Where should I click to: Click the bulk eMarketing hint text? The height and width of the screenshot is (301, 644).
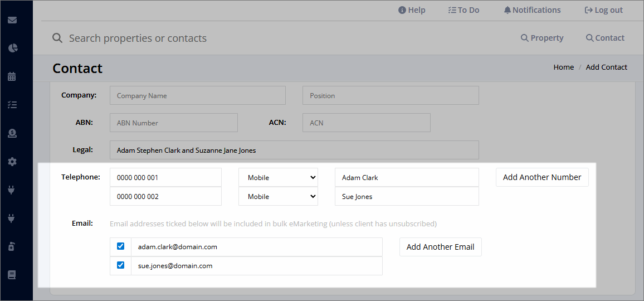pyautogui.click(x=273, y=224)
